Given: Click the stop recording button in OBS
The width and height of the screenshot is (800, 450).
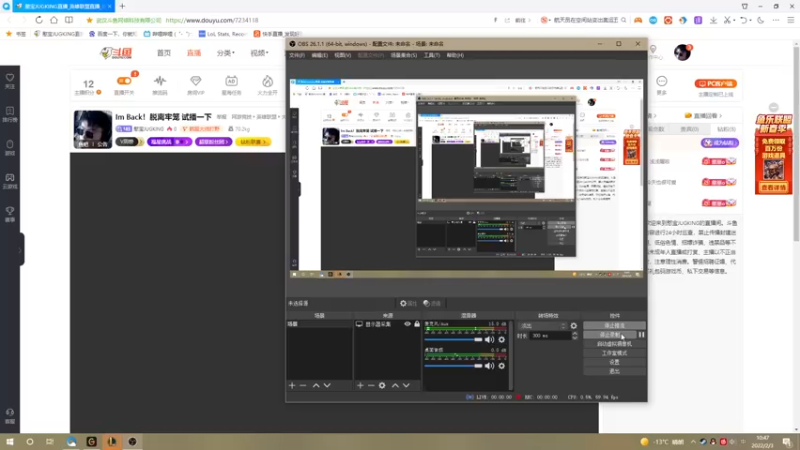Looking at the screenshot, I should tap(610, 335).
